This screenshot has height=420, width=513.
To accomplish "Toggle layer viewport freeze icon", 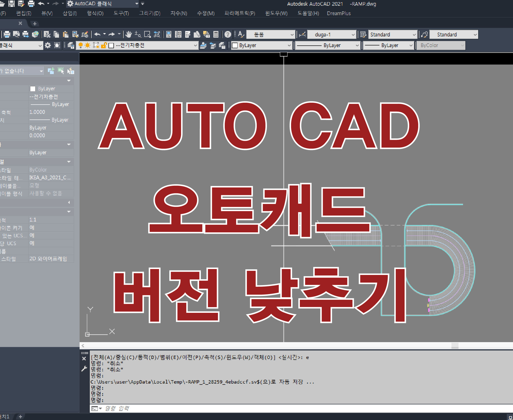I will pos(96,45).
